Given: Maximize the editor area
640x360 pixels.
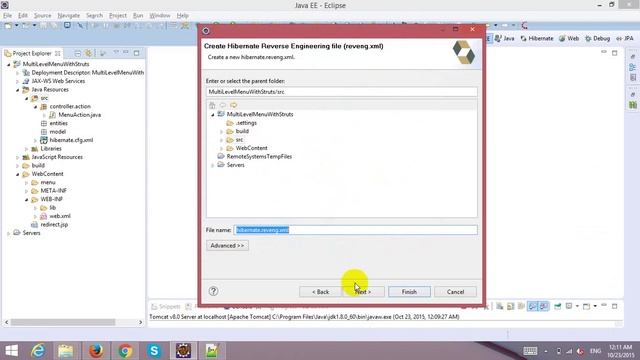Looking at the screenshot, I should pos(614,53).
